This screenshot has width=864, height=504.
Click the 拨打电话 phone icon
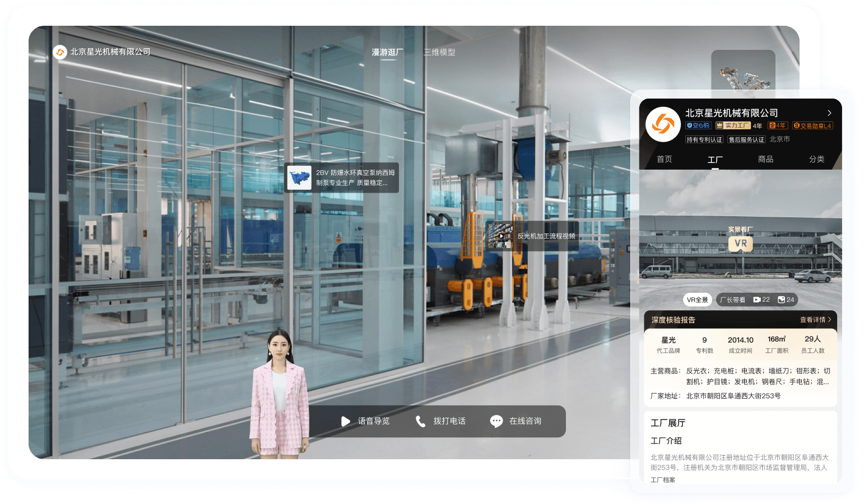(420, 421)
